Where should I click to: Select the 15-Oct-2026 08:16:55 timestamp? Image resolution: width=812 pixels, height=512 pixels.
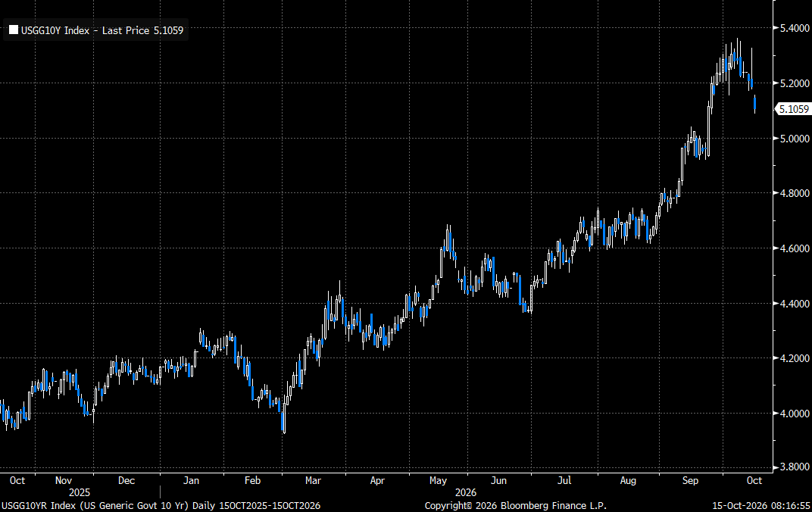coord(760,506)
